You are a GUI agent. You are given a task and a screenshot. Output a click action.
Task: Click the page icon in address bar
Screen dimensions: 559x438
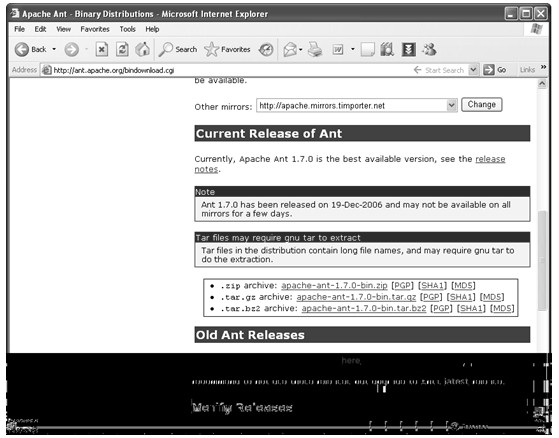coord(46,70)
